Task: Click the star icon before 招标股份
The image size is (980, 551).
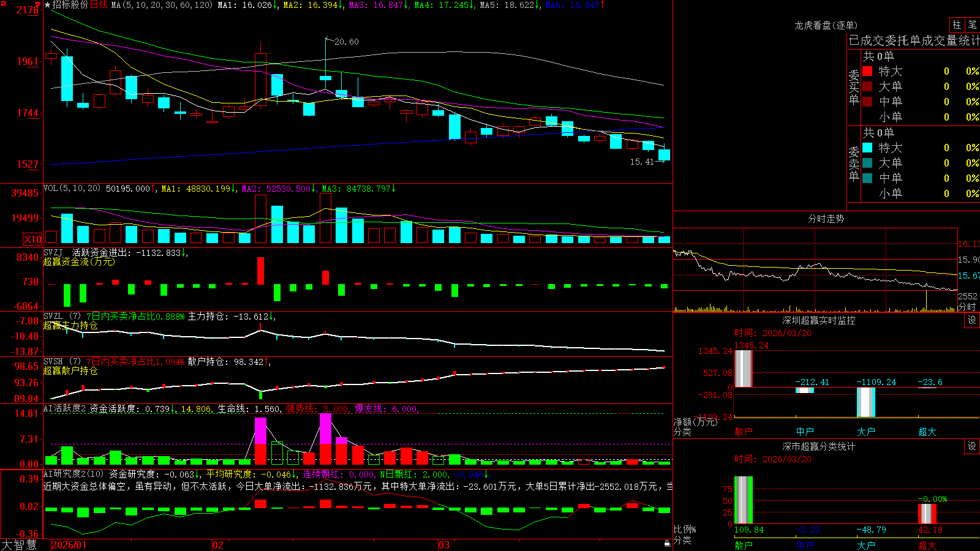Action: point(48,5)
